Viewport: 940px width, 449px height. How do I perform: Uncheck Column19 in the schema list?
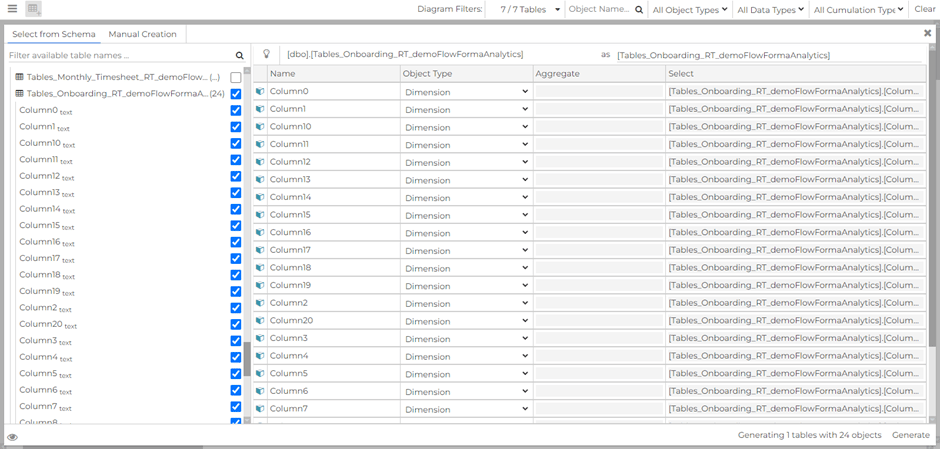[x=236, y=291]
